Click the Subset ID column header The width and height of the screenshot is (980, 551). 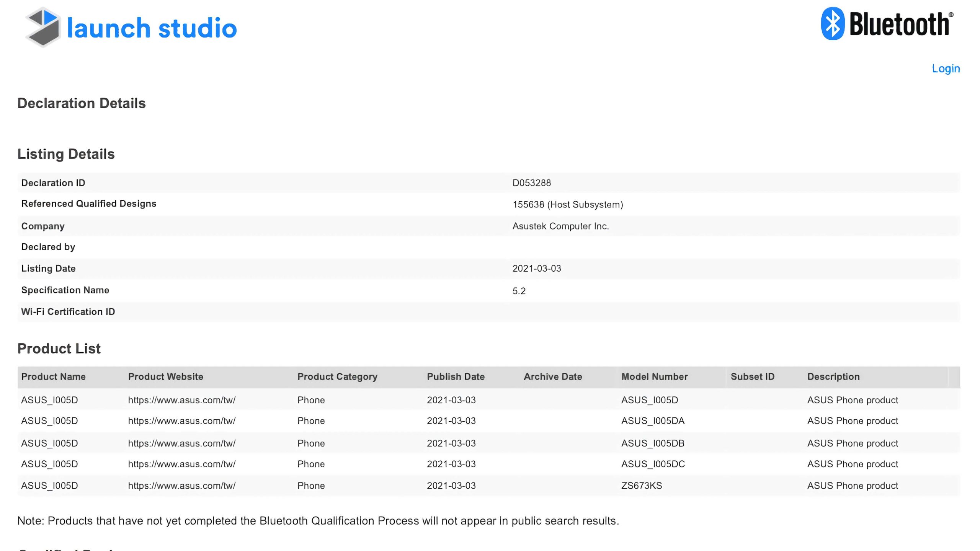tap(752, 377)
